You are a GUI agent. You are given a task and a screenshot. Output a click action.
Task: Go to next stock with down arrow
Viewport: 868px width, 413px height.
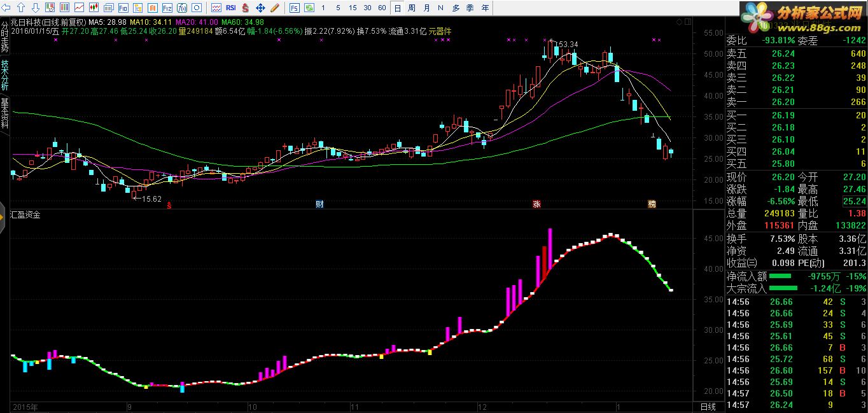point(36,8)
